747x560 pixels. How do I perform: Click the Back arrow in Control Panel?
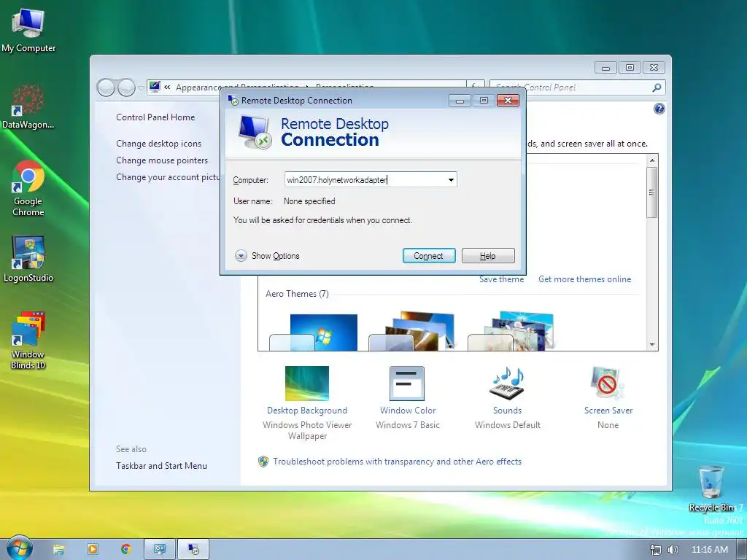point(106,87)
